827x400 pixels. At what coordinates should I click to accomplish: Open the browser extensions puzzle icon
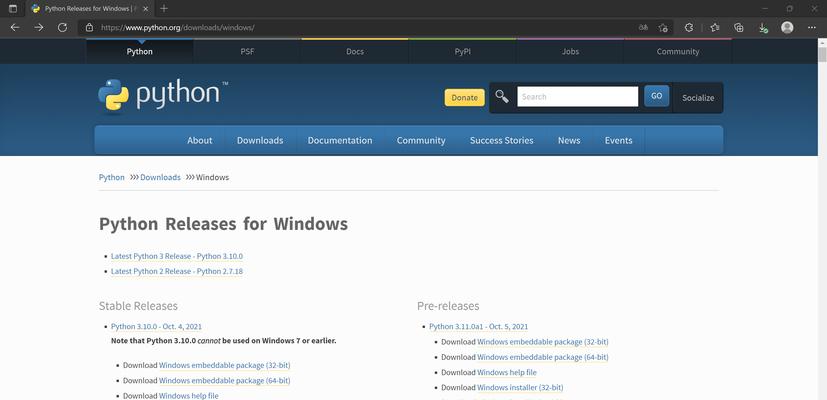688,27
